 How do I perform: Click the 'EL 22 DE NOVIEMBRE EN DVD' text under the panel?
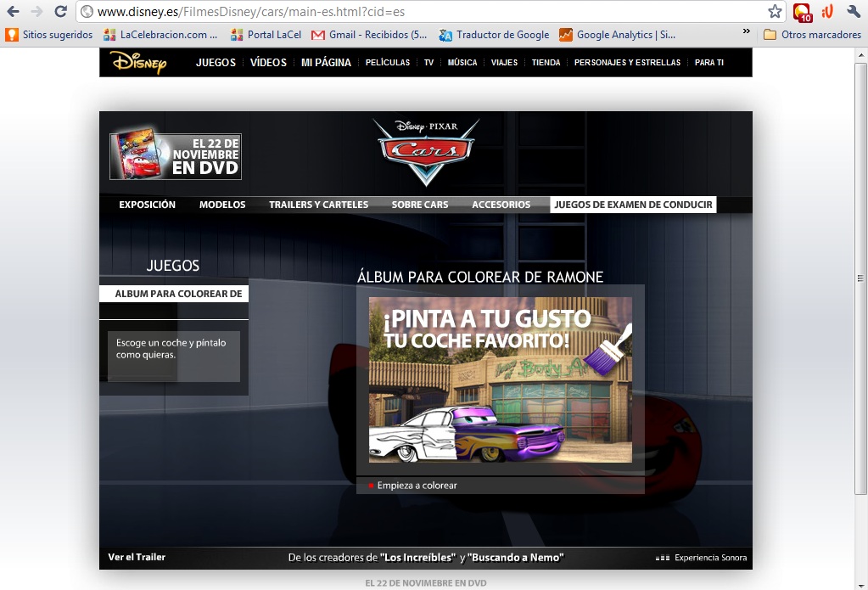[x=426, y=583]
